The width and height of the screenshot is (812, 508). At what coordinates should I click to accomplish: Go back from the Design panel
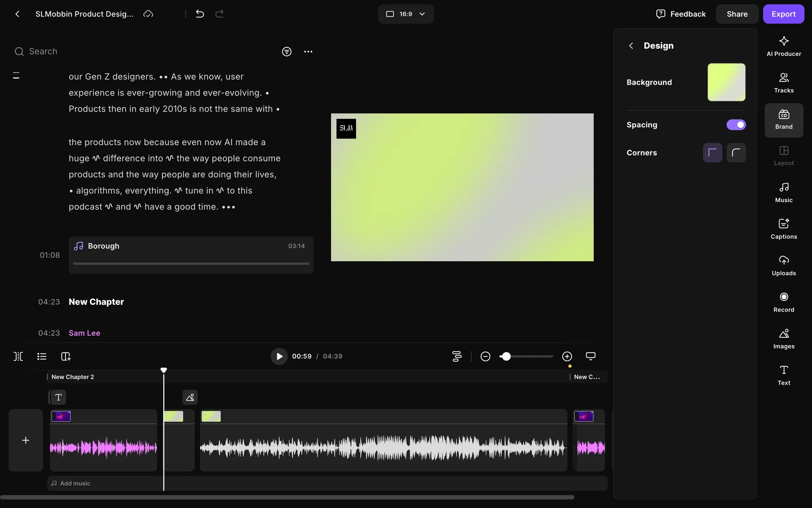point(631,46)
